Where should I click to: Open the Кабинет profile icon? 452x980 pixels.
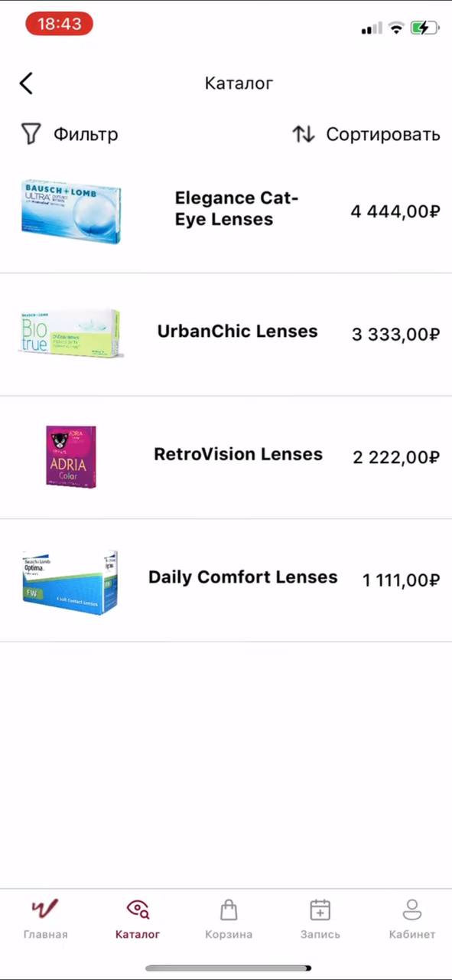[x=412, y=909]
